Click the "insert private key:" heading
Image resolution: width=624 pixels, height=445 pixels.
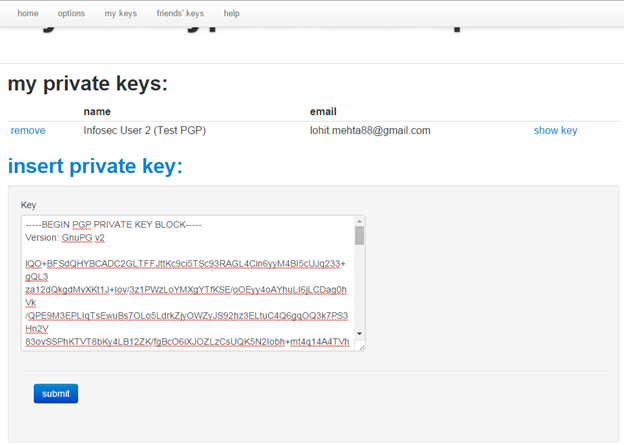pos(95,166)
